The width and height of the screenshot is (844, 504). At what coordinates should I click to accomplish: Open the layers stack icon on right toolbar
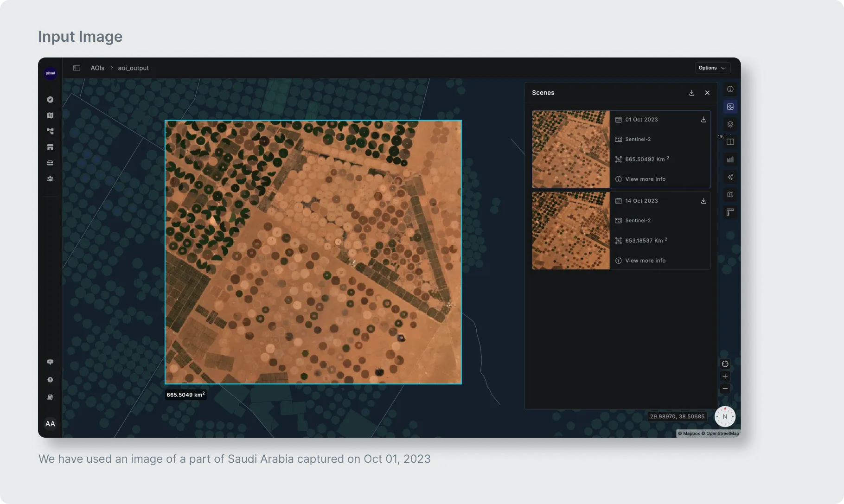point(730,124)
